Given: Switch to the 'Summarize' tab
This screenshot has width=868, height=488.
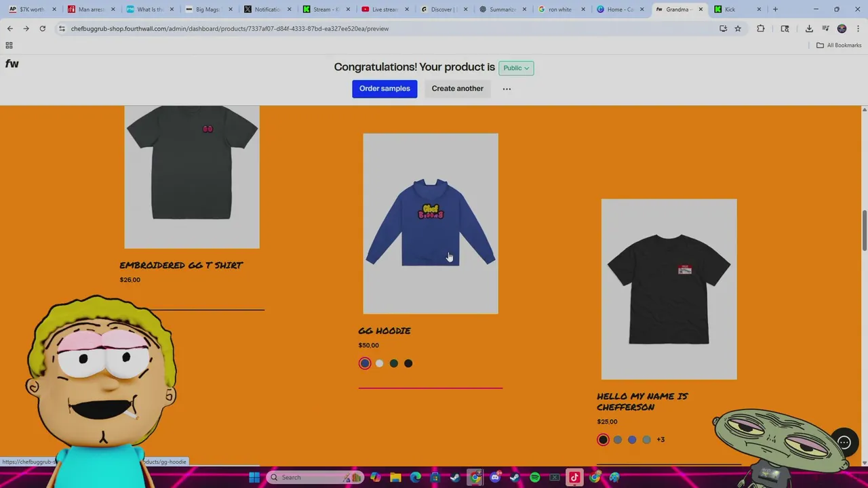Looking at the screenshot, I should (502, 9).
